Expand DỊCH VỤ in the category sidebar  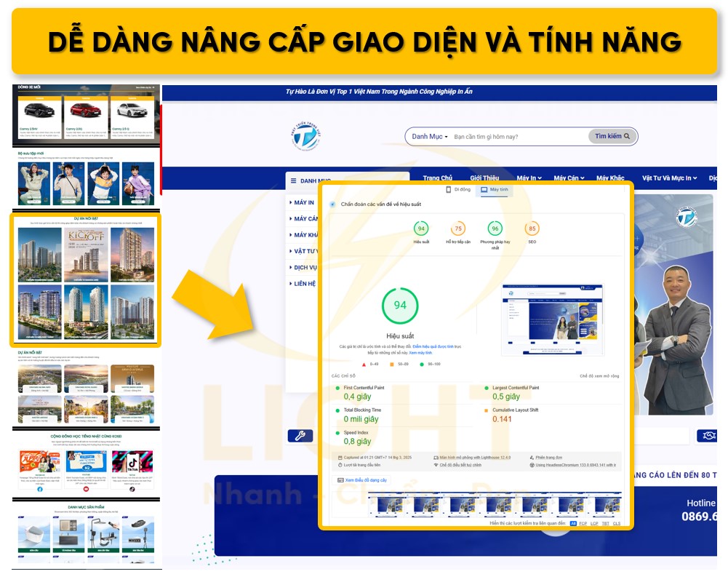click(303, 268)
